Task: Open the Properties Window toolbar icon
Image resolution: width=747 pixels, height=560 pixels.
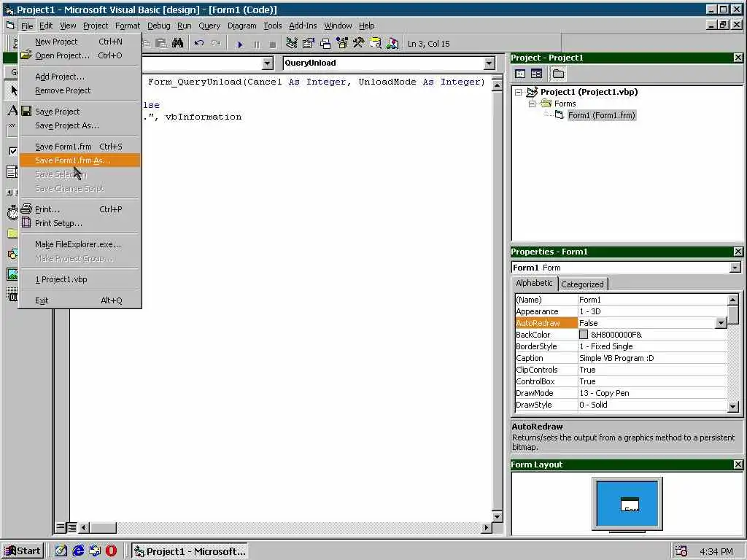Action: click(309, 43)
